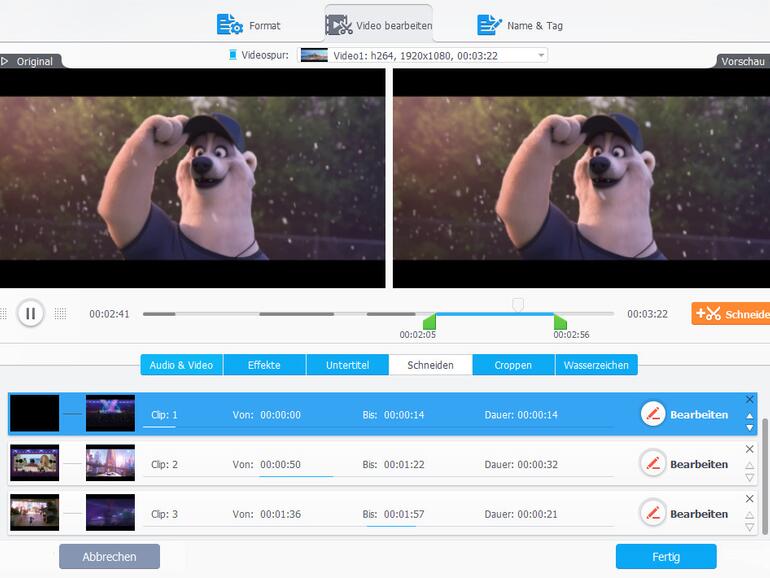Select Clip 3 label
The height and width of the screenshot is (578, 770).
164,514
